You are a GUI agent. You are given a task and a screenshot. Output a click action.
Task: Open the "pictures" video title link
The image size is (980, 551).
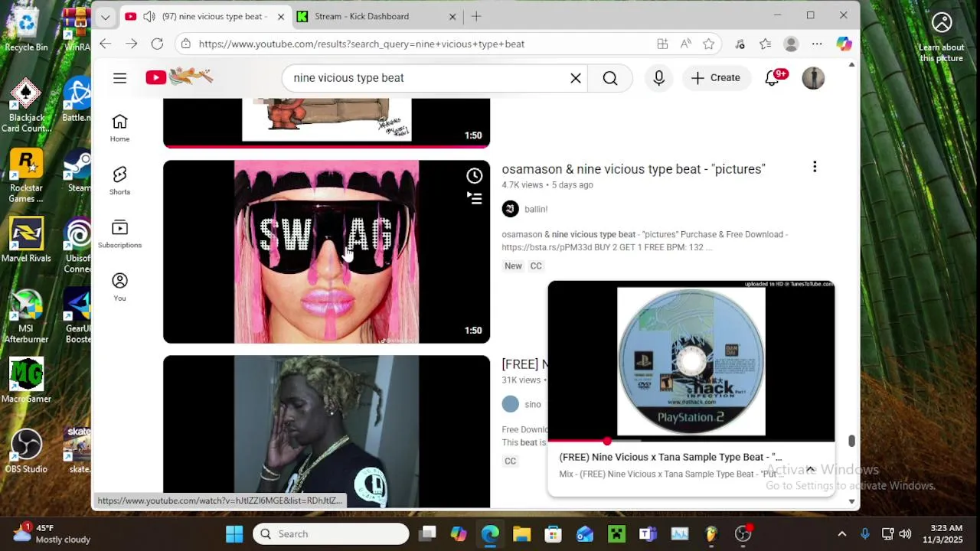click(633, 168)
